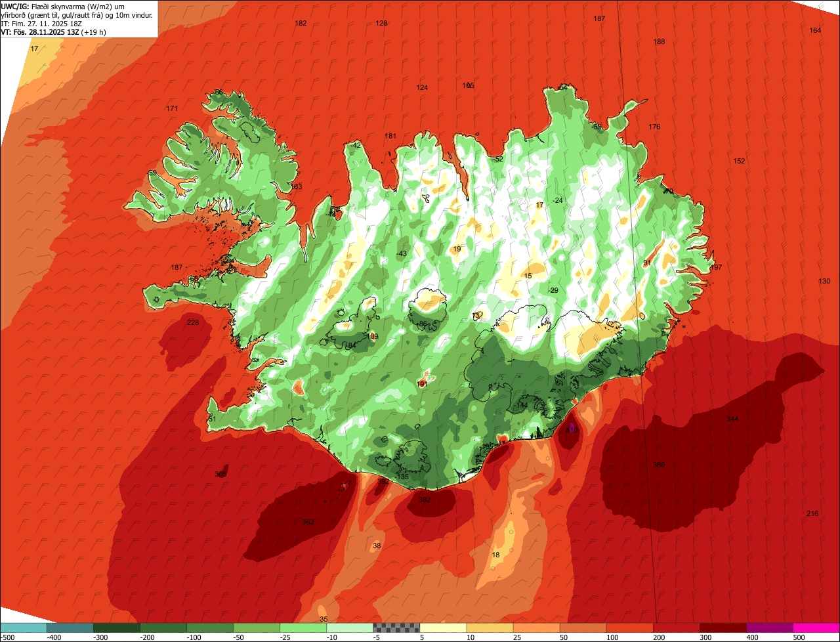
Task: Click the map value 356
Action: [x=659, y=465]
